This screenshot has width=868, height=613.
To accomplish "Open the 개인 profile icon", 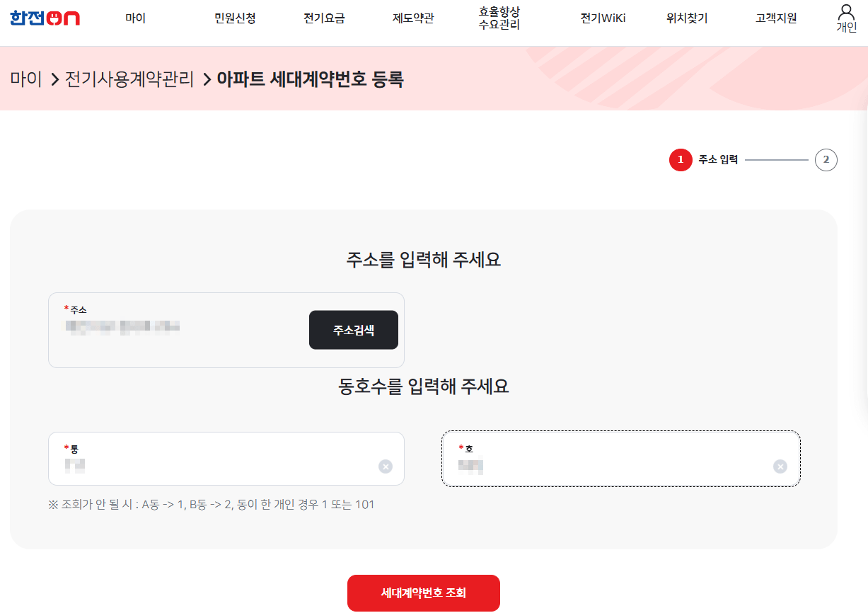I will (x=846, y=16).
